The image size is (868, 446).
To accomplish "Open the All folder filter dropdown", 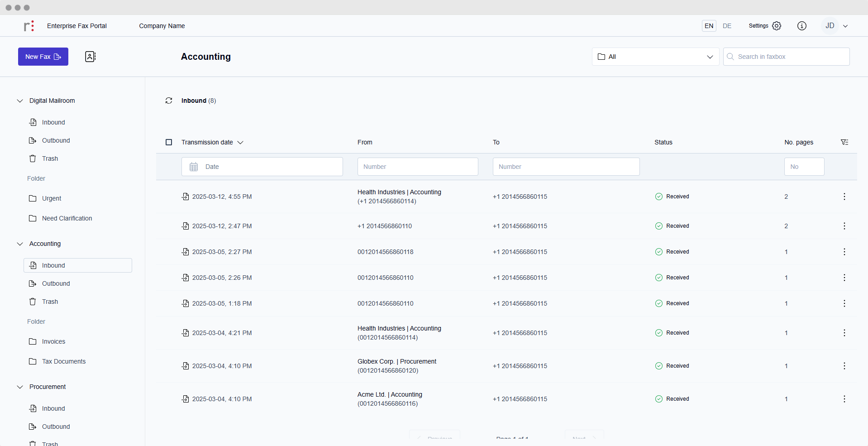I will pyautogui.click(x=656, y=57).
